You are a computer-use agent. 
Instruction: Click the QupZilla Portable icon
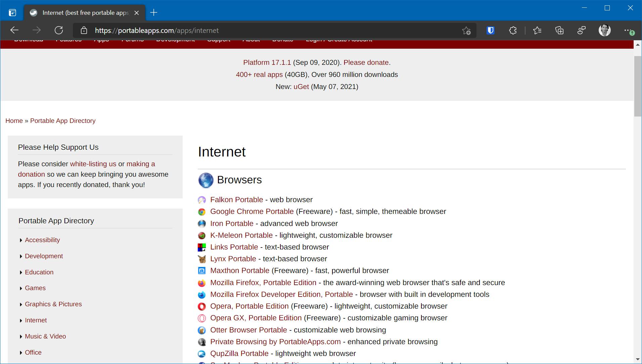pos(202,354)
